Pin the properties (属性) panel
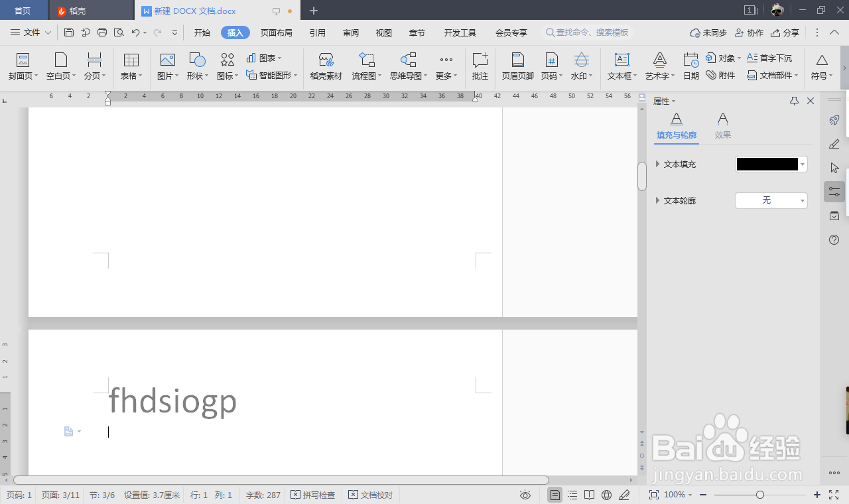Screen dimensions: 849x504 pos(794,101)
